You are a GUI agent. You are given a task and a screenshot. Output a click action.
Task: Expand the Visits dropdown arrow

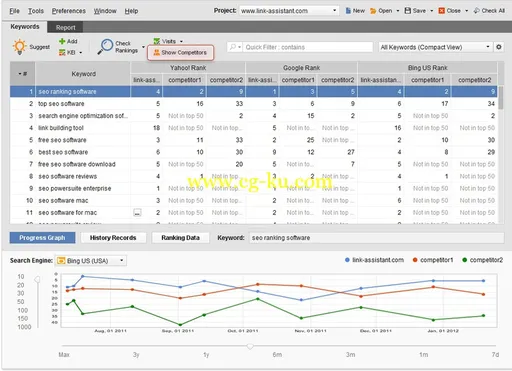[x=181, y=41]
